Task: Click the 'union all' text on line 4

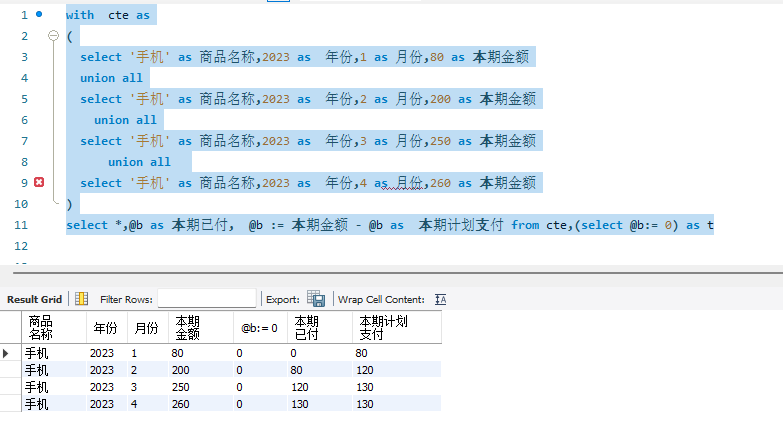Action: tap(111, 78)
